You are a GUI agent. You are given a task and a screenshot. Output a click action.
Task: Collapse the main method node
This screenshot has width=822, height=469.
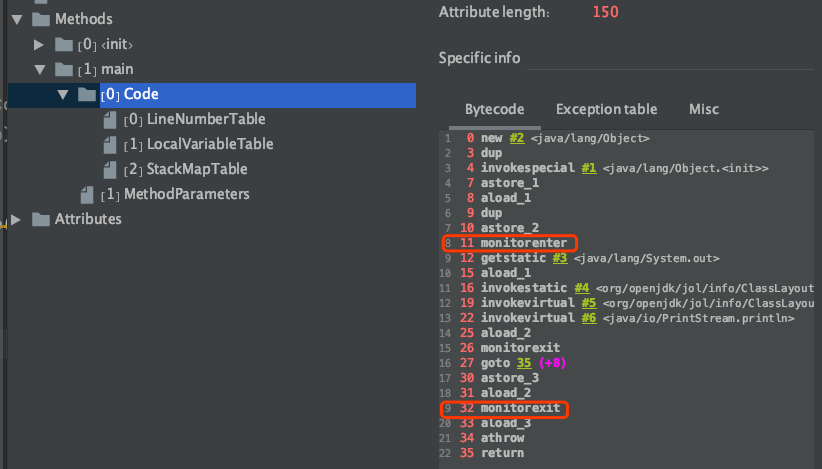[x=39, y=69]
